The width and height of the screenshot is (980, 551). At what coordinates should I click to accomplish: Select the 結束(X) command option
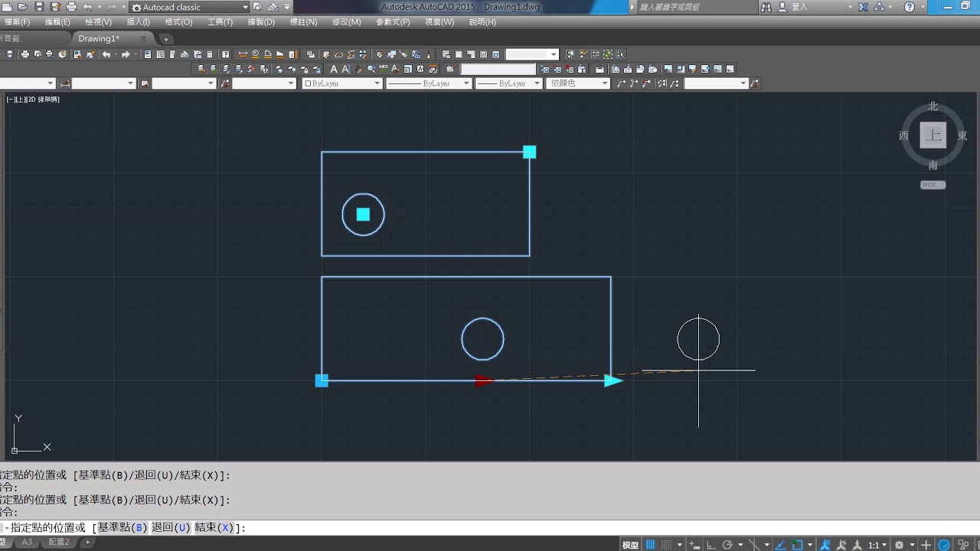214,528
